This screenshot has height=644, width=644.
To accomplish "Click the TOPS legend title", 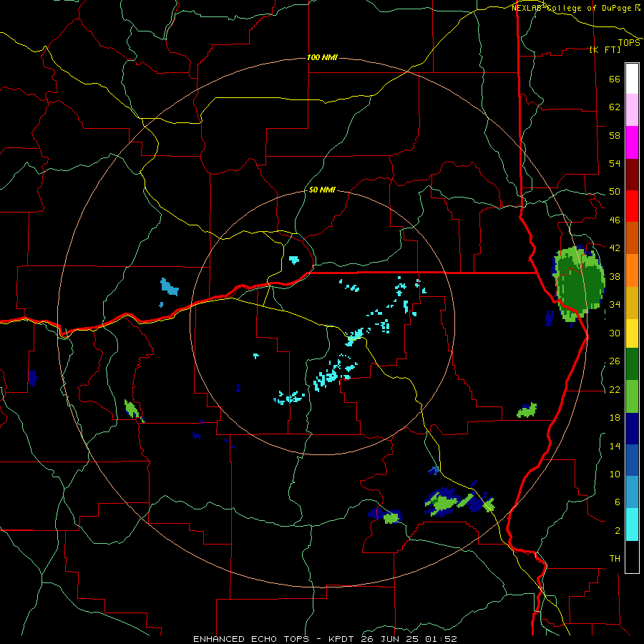I will tap(629, 43).
